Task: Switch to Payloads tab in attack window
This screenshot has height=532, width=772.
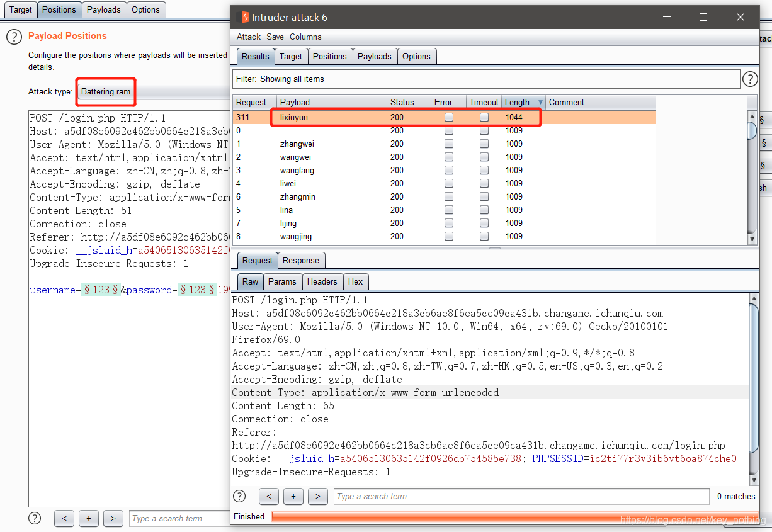Action: pos(375,56)
